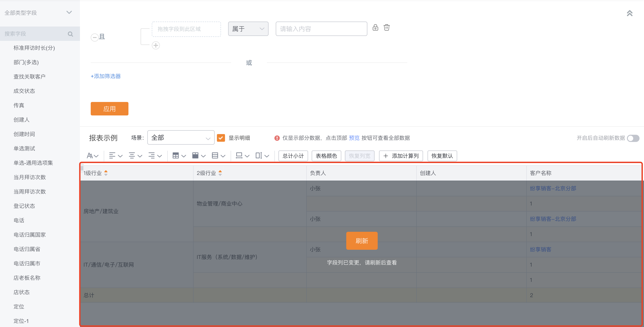Select the 当周拜访次数 field

click(29, 192)
